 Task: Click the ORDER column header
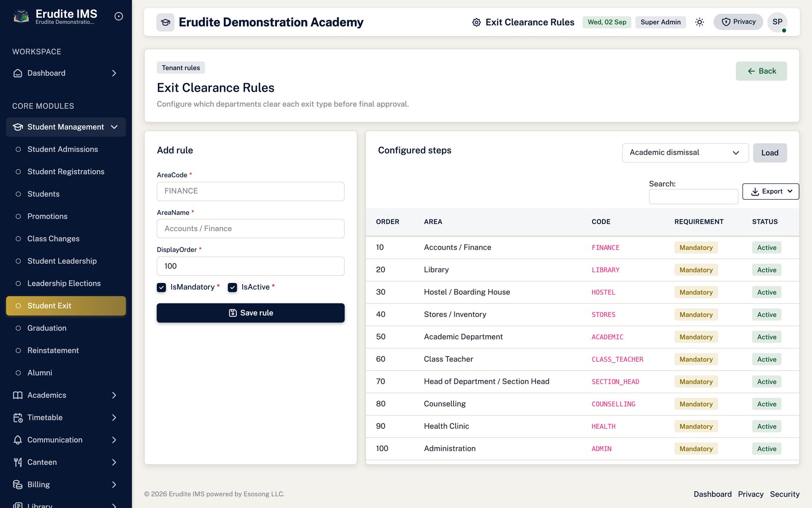(388, 222)
